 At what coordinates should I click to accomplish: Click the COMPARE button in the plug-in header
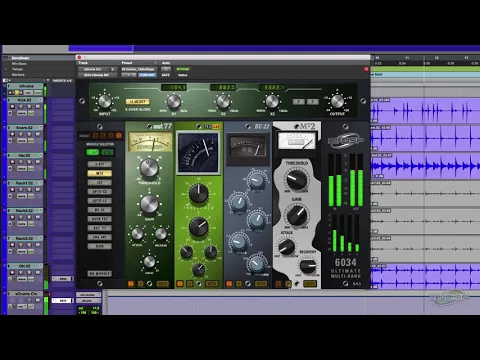pyautogui.click(x=147, y=75)
